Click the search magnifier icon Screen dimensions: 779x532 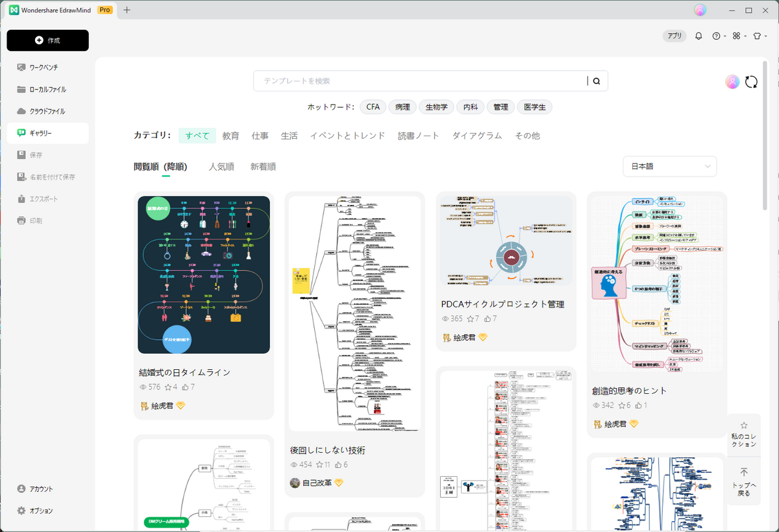597,81
